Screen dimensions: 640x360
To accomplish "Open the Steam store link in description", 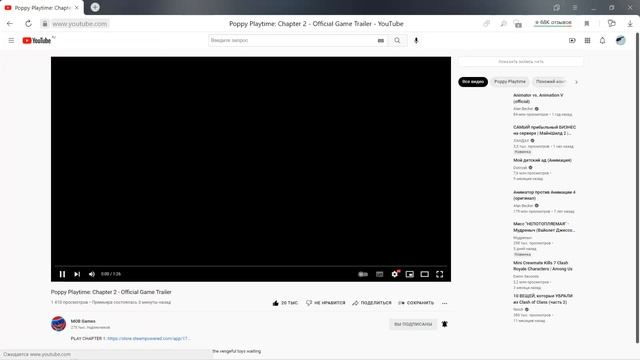I will [x=149, y=338].
